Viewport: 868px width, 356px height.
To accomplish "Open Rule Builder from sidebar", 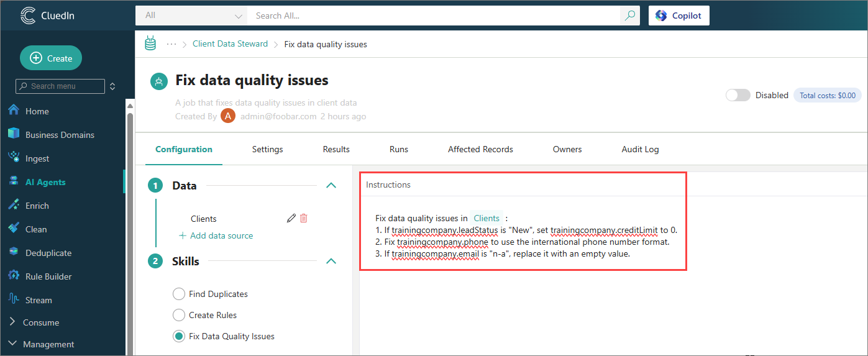I will tap(48, 276).
